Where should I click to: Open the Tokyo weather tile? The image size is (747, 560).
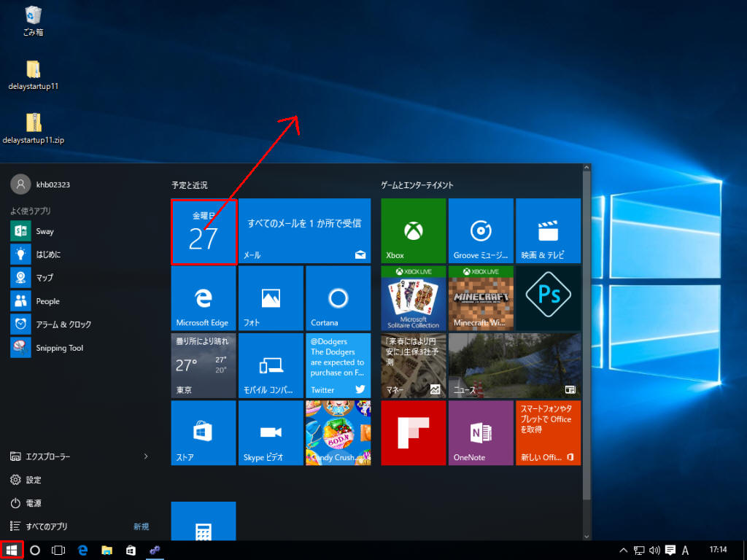tap(204, 366)
